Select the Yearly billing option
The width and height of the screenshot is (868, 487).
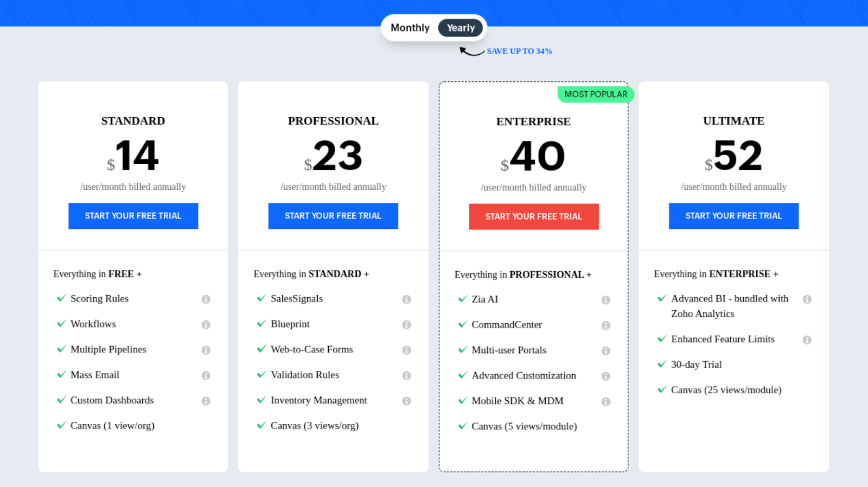[x=460, y=28]
